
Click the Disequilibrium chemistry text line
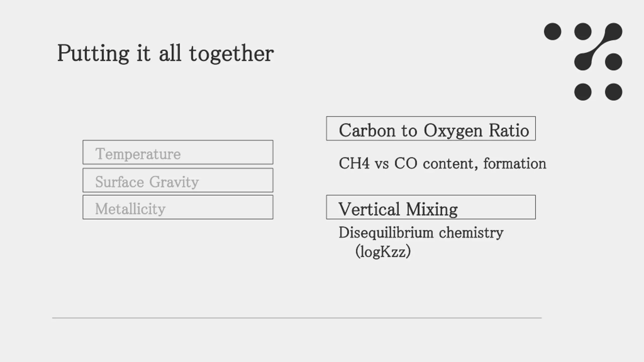(421, 233)
